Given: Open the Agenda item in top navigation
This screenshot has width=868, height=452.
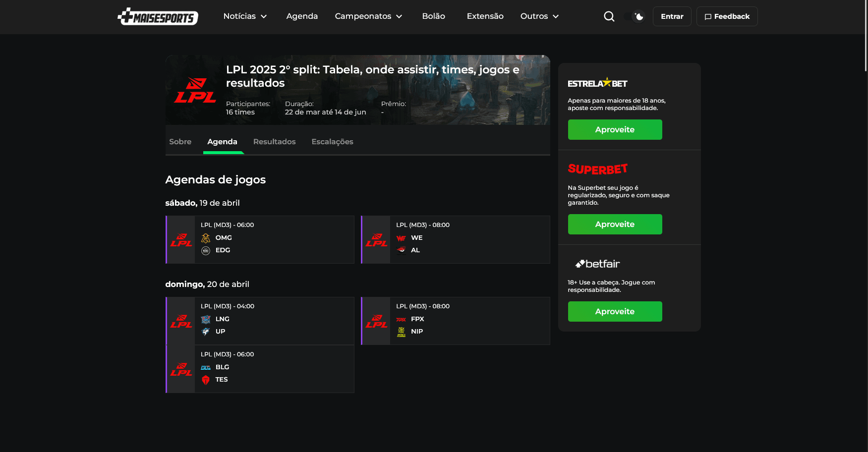Looking at the screenshot, I should (x=302, y=16).
